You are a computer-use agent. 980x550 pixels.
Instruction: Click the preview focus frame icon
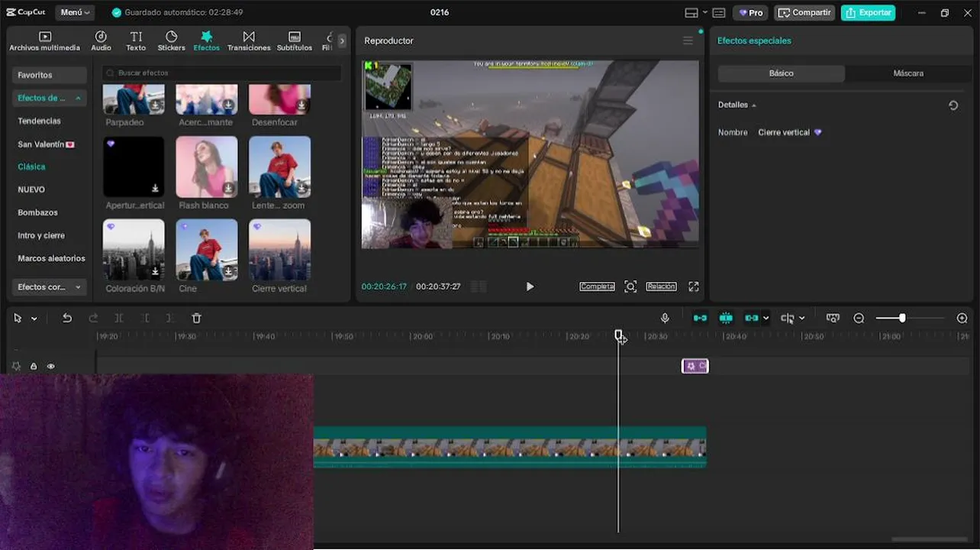pyautogui.click(x=630, y=286)
